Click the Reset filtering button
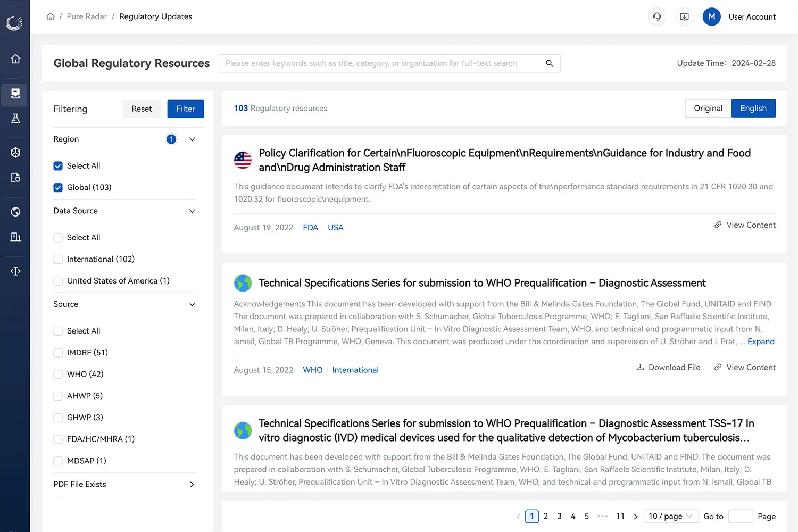Screen dimensions: 798x532 coord(142,109)
